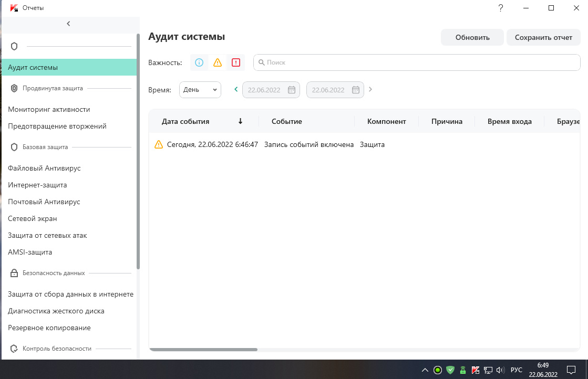
Task: Open the Windows notification center
Action: [x=571, y=370]
